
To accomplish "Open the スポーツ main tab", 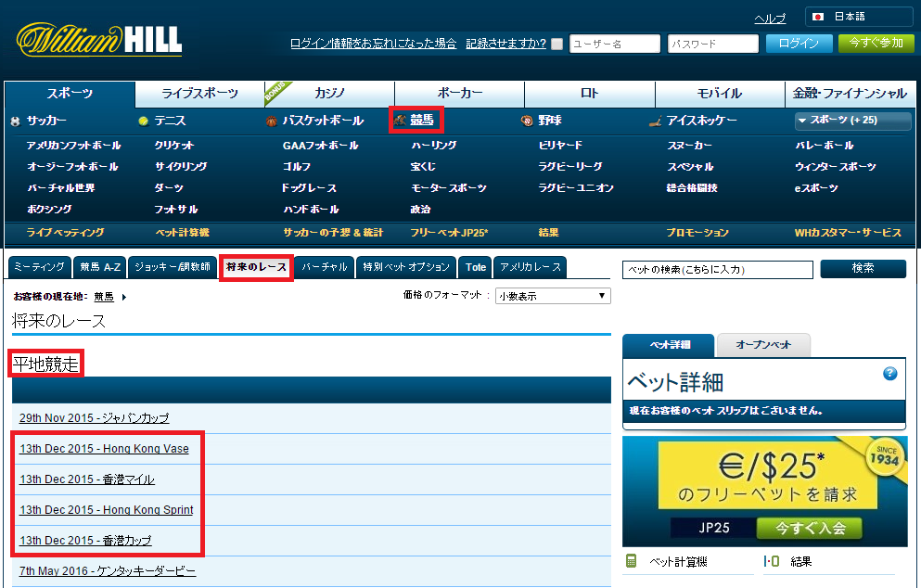I will (70, 94).
